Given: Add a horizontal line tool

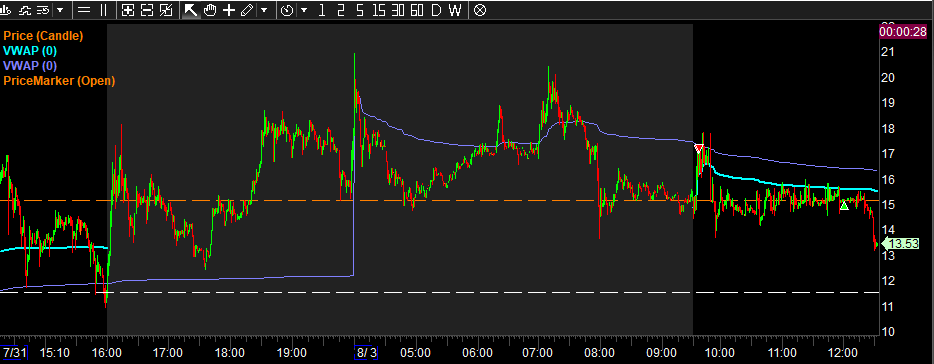Looking at the screenshot, I should 84,10.
